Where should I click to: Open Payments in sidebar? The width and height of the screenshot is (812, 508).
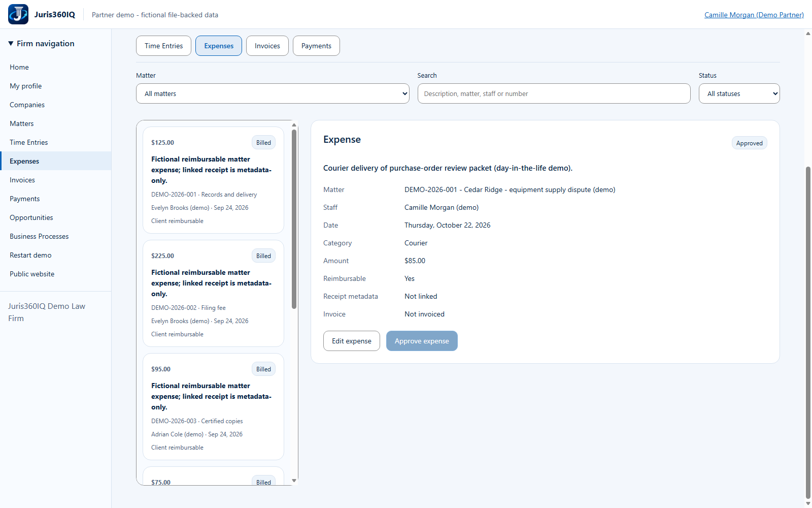tap(56, 199)
